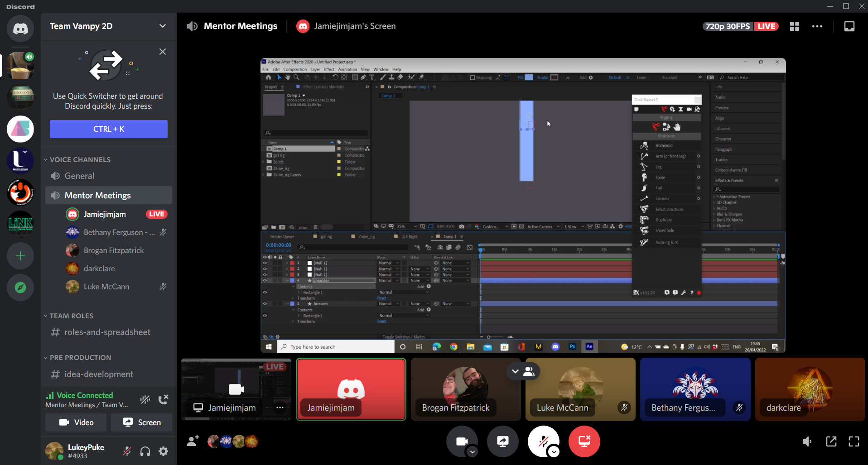This screenshot has width=868, height=465.
Task: Hide members chevron pill above tiles
Action: click(x=523, y=371)
